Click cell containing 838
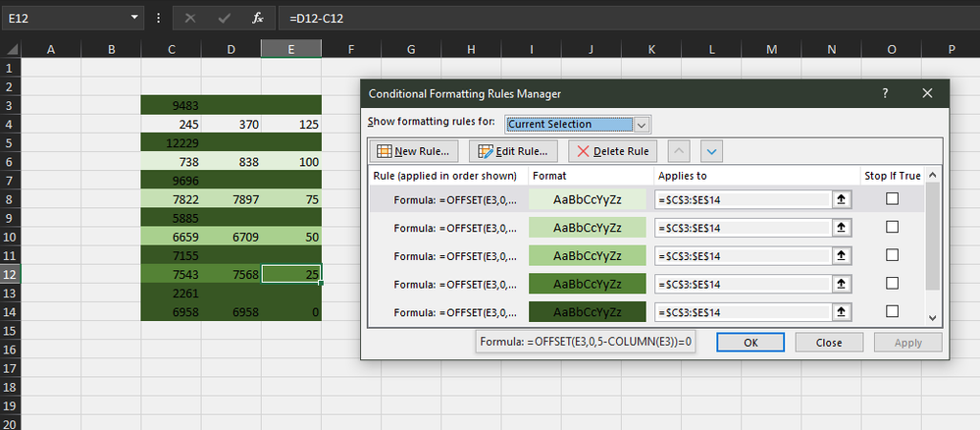Screen dimensions: 980x430 pos(232,162)
